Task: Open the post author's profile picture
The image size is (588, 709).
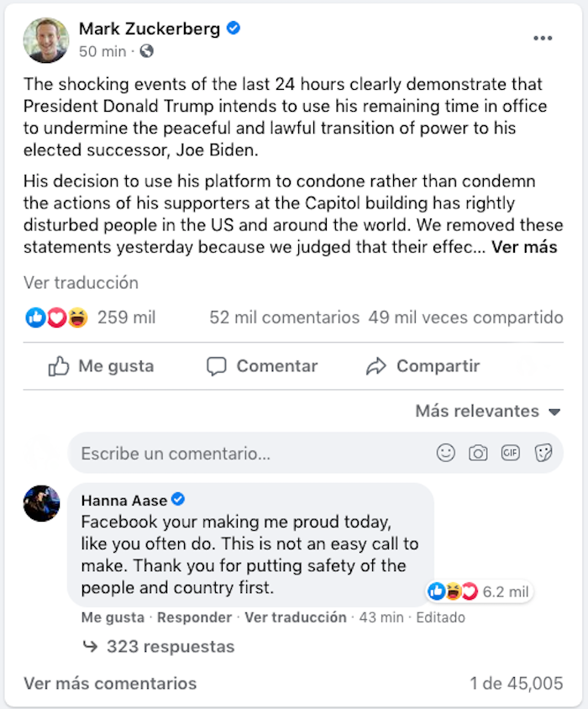Action: pos(45,39)
